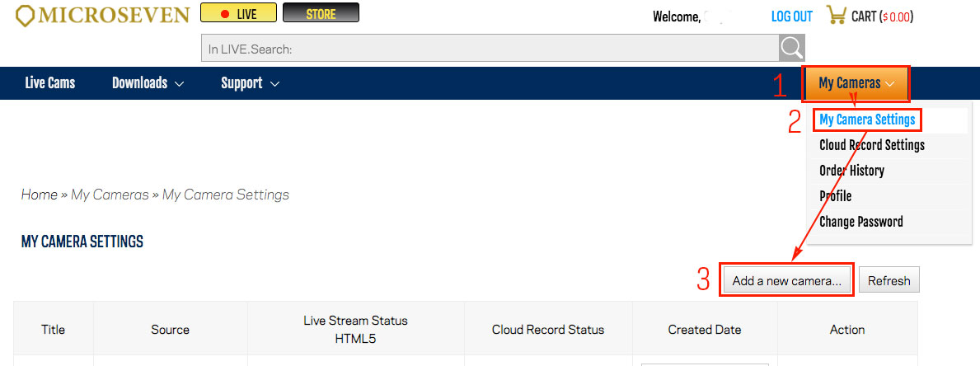Click the LOG OUT link
This screenshot has height=366, width=980.
point(792,16)
